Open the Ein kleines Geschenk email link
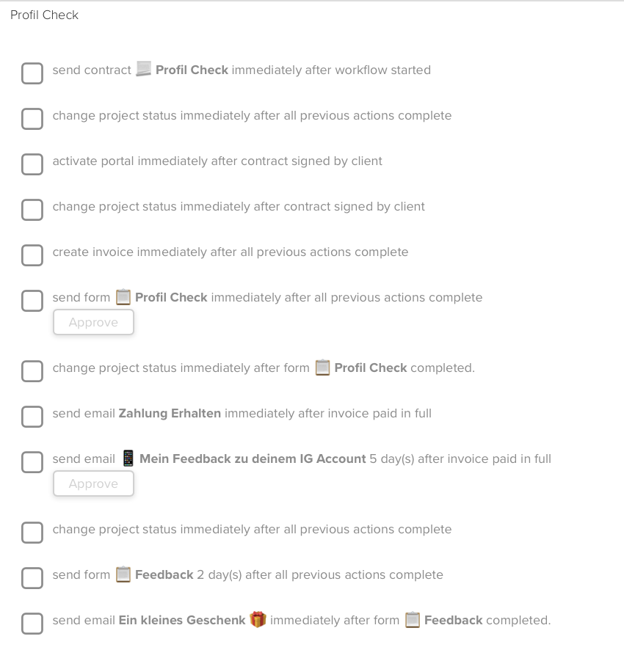This screenshot has width=624, height=672. (182, 620)
